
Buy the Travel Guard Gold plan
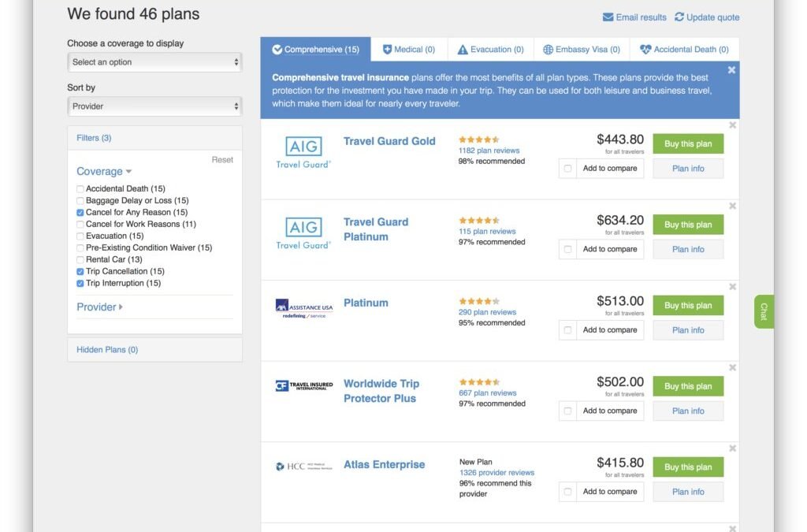pyautogui.click(x=688, y=144)
